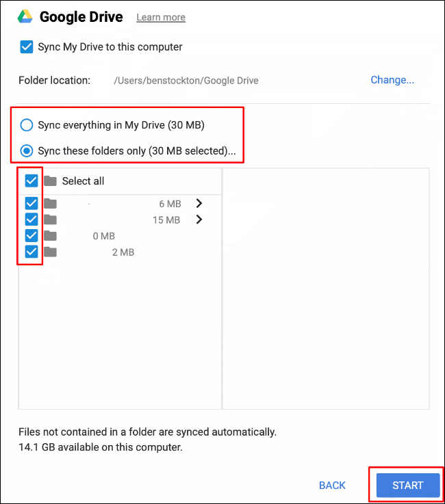
Task: Expand the 15 MB folder chevron
Action: tap(199, 220)
